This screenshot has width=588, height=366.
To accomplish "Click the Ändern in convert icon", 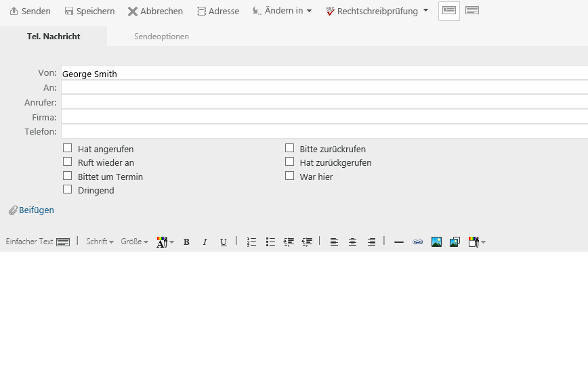I will pos(257,11).
